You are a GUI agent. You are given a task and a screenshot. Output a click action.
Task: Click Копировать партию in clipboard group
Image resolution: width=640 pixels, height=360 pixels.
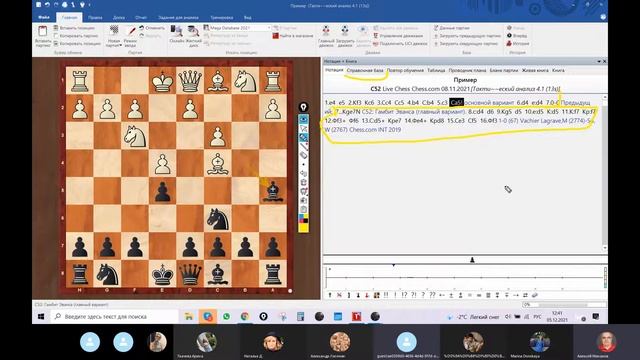[76, 36]
